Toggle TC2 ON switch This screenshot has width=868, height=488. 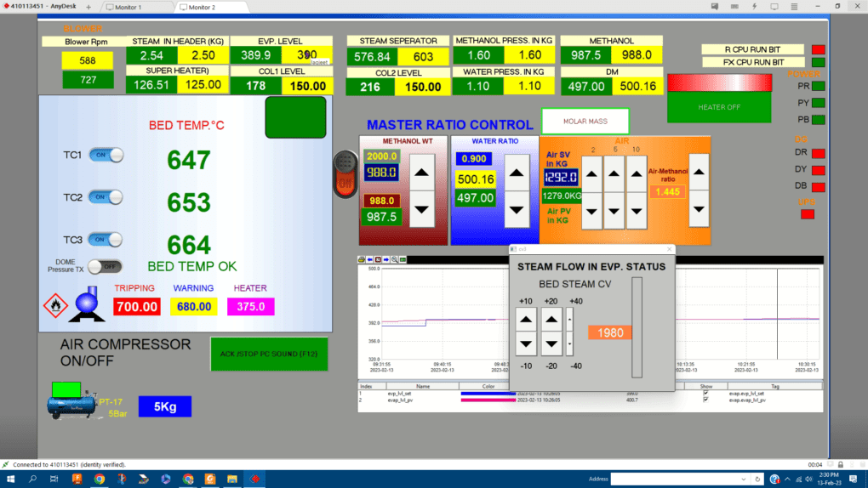106,197
